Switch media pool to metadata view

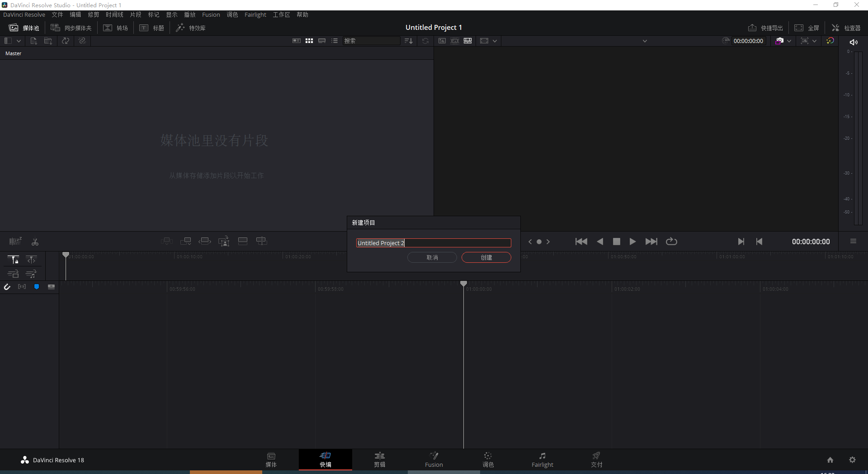297,41
